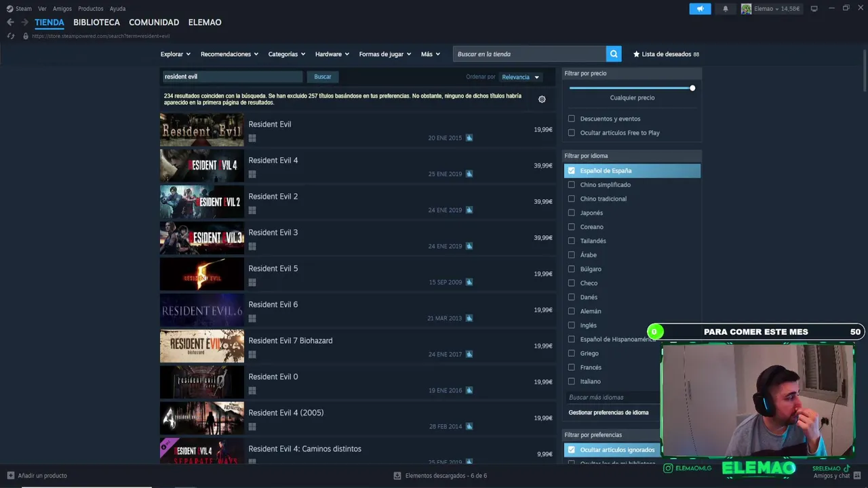Image resolution: width=868 pixels, height=488 pixels.
Task: Click the wishlist icon on the Resident Evil row
Action: [x=469, y=138]
